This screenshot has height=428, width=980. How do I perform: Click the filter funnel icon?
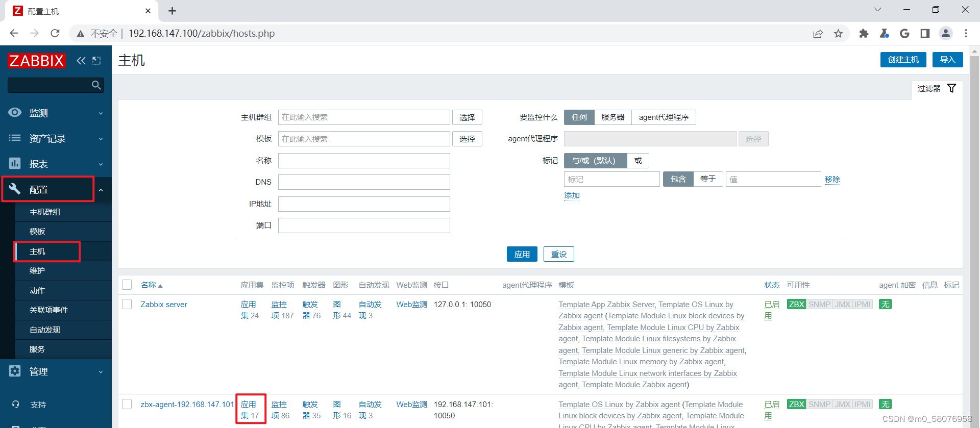pos(951,88)
